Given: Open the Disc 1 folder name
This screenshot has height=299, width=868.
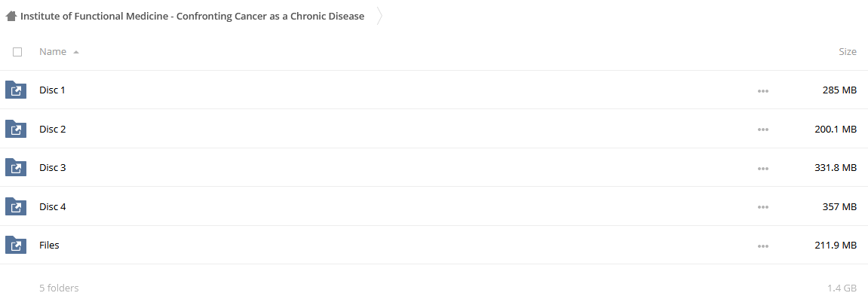Looking at the screenshot, I should coord(52,90).
